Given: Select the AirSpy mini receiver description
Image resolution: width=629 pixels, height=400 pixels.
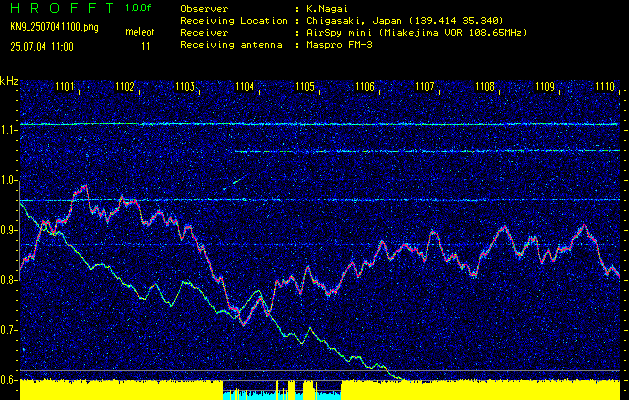Looking at the screenshot, I should (415, 33).
